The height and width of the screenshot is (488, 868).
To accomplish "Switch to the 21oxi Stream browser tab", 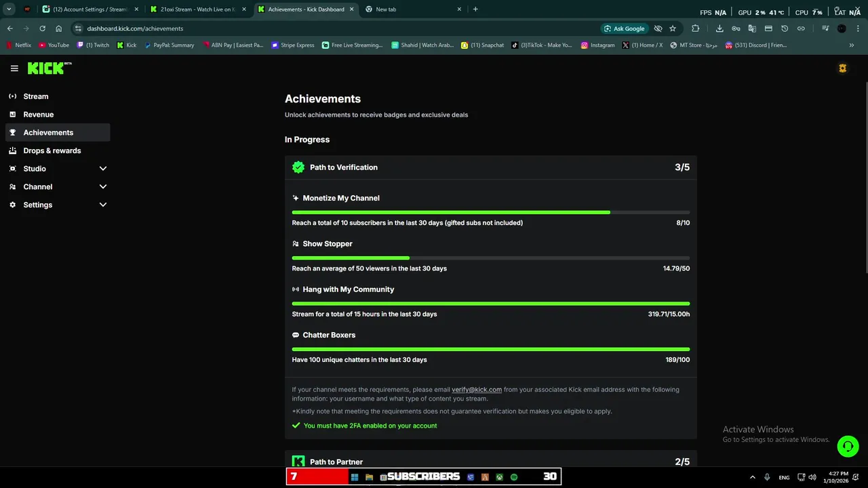I will coord(198,9).
